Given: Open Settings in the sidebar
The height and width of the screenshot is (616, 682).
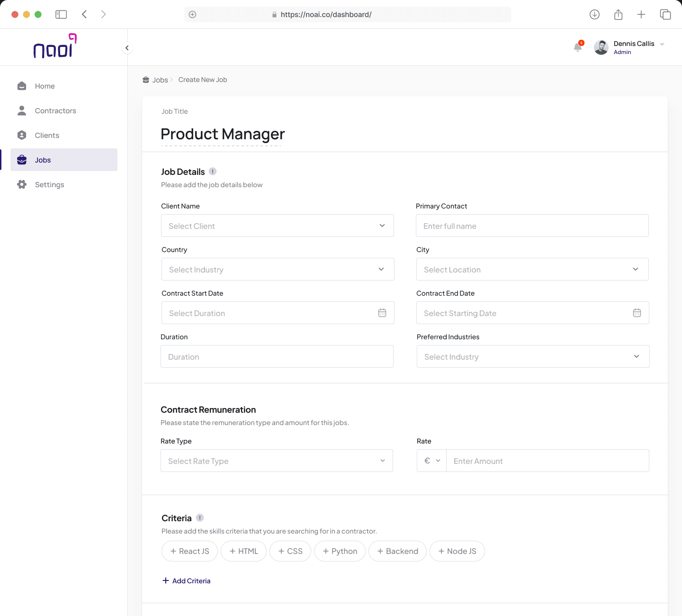Looking at the screenshot, I should [64, 184].
